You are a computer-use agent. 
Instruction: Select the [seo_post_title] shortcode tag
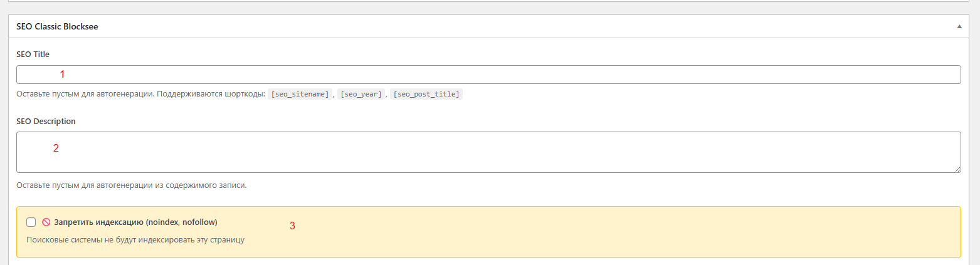coord(426,95)
